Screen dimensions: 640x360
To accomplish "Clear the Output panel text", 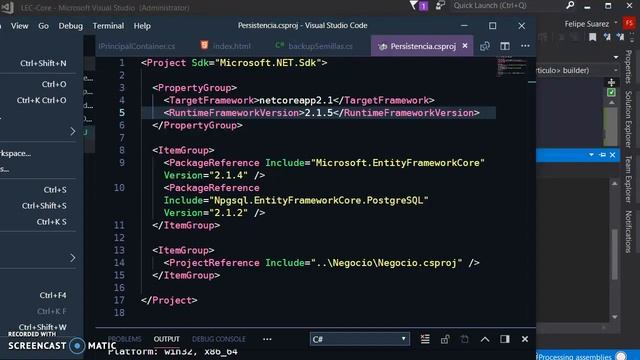I will (x=425, y=339).
